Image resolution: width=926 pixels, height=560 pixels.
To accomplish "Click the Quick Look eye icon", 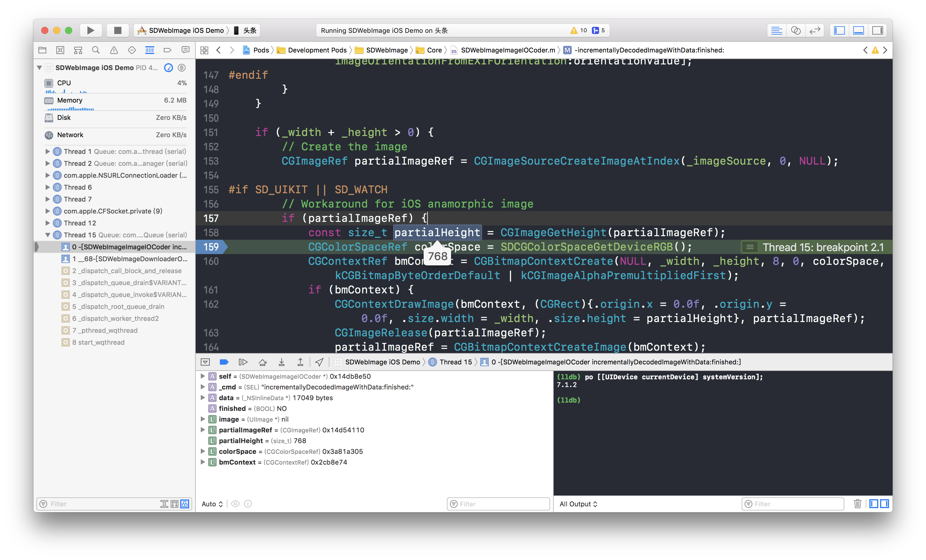I will click(235, 504).
